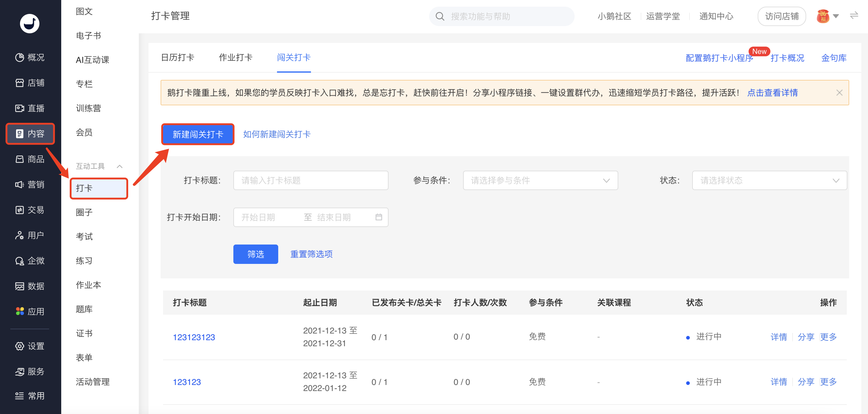Click the search magnifier icon

[x=440, y=16]
